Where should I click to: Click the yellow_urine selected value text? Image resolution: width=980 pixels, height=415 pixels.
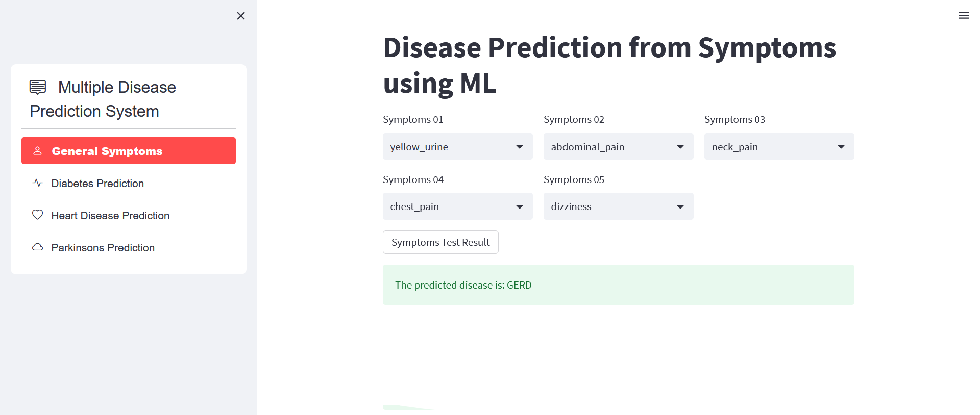tap(419, 147)
